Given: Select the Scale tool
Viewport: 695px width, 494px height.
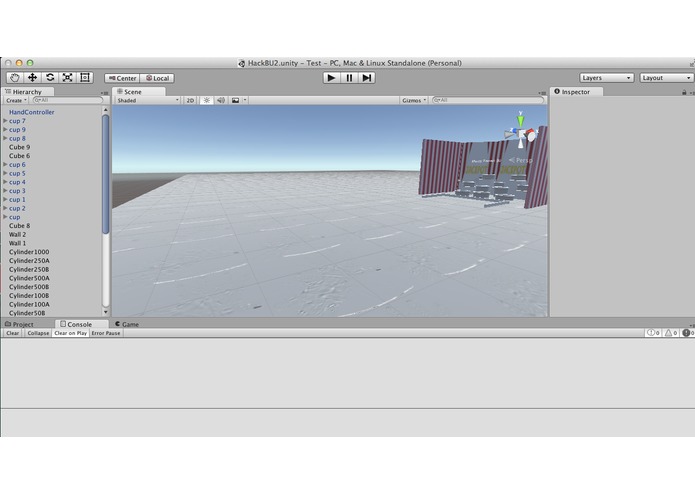Looking at the screenshot, I should (x=67, y=78).
